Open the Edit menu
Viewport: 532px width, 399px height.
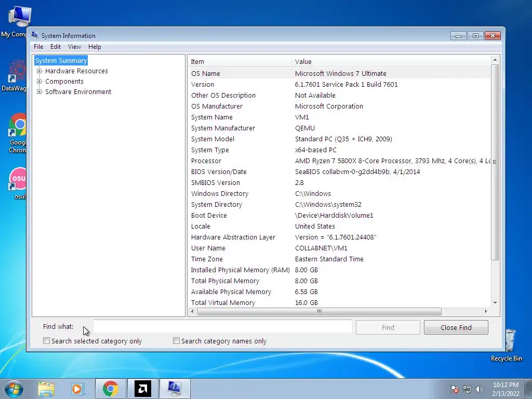click(55, 47)
